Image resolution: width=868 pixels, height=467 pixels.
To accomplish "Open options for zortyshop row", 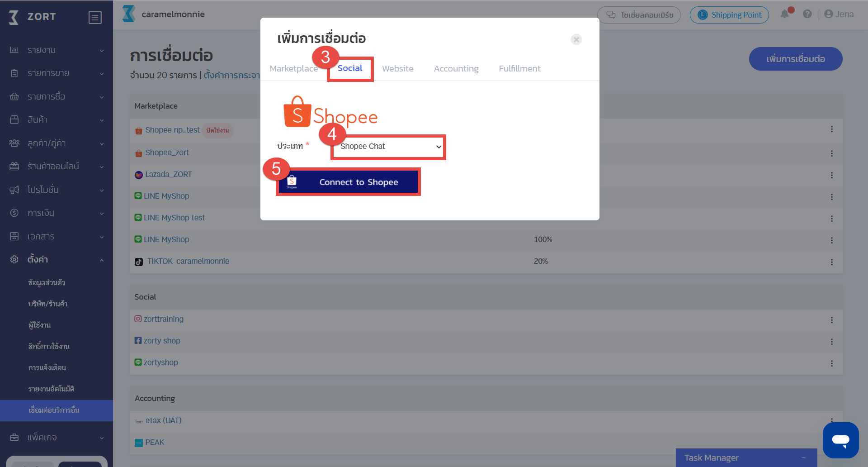I will pos(832,363).
